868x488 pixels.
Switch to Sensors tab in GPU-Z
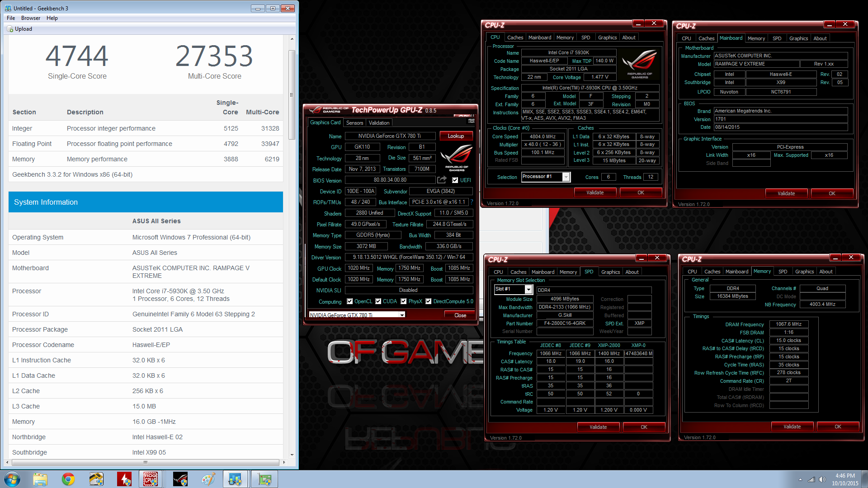354,123
